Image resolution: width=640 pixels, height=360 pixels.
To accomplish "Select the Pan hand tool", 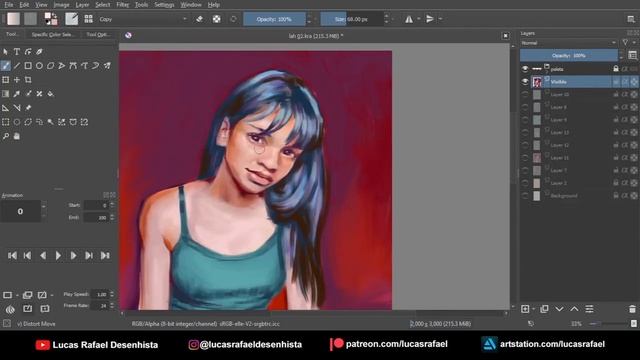I will 17,136.
